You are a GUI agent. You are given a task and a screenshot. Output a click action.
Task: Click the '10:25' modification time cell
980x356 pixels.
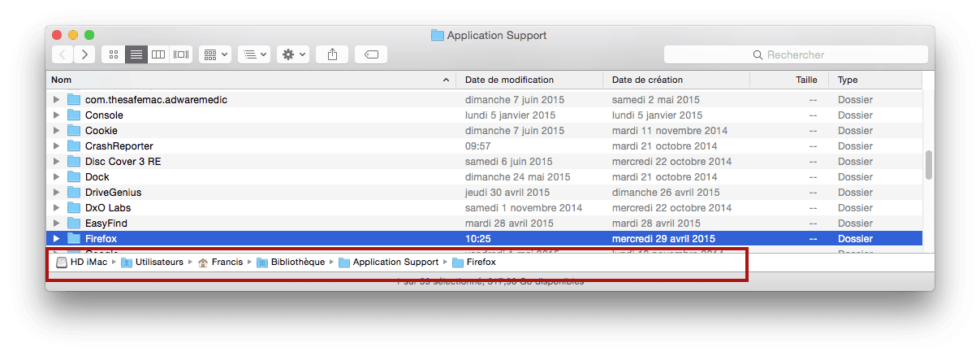point(478,239)
